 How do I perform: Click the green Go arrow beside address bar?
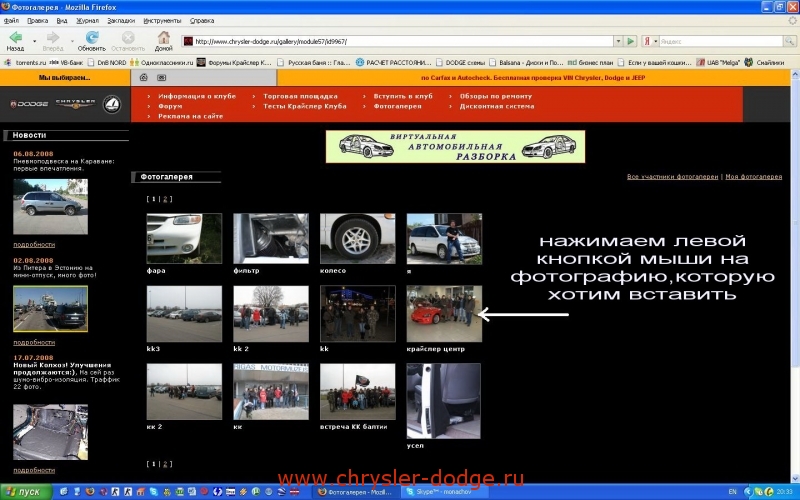(x=631, y=41)
